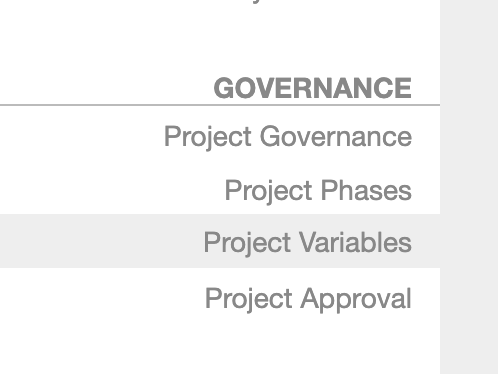Navigate to the Project Phases link

pyautogui.click(x=318, y=190)
